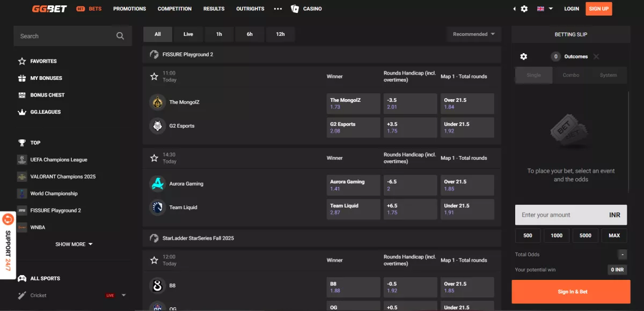Image resolution: width=644 pixels, height=311 pixels.
Task: Open the PROMOTIONS menu
Action: pos(129,9)
